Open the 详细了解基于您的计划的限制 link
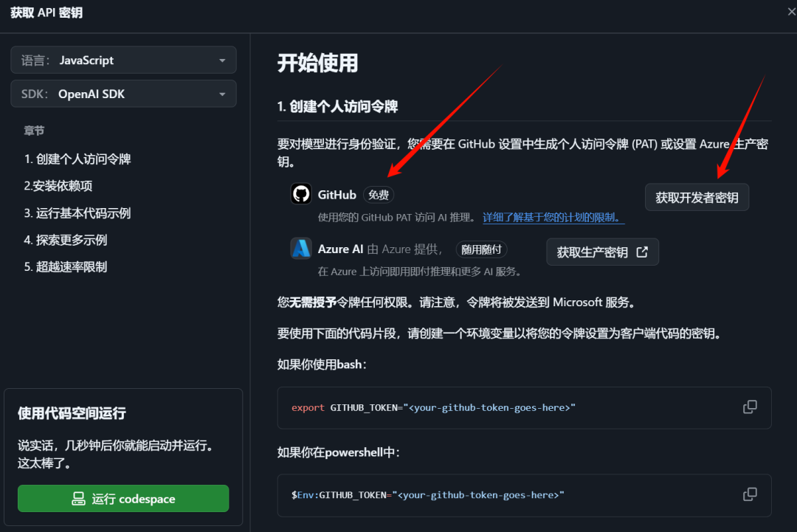The height and width of the screenshot is (532, 797). [553, 218]
